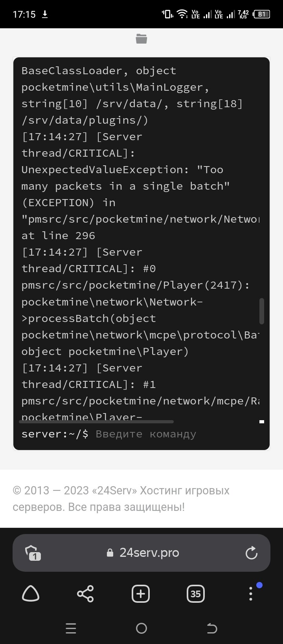
Task: Tap the download arrow status icon
Action: 45,15
